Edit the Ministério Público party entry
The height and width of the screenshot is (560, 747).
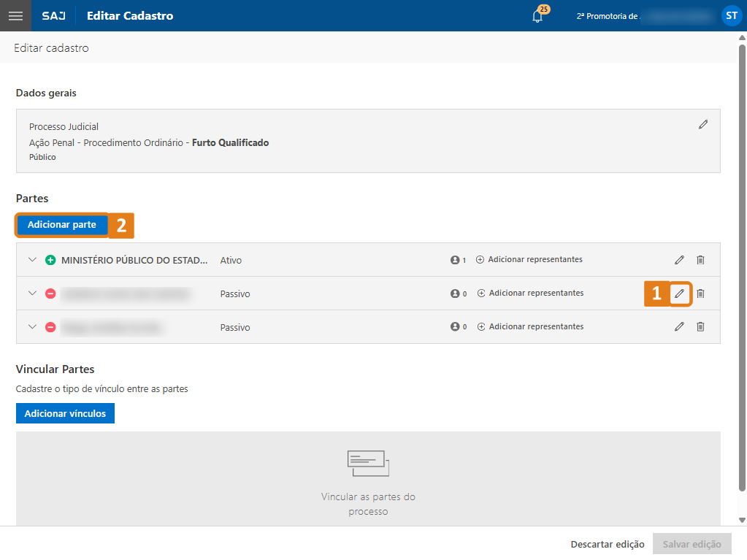[679, 260]
